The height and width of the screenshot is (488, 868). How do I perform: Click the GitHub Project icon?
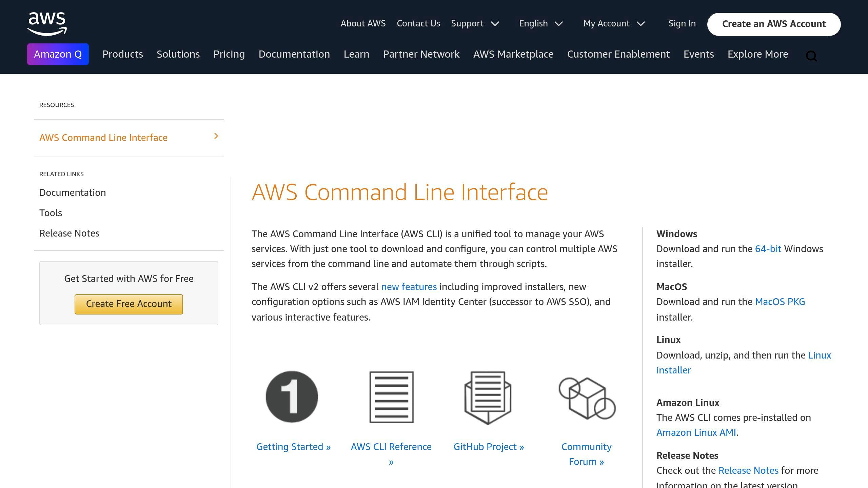coord(488,398)
